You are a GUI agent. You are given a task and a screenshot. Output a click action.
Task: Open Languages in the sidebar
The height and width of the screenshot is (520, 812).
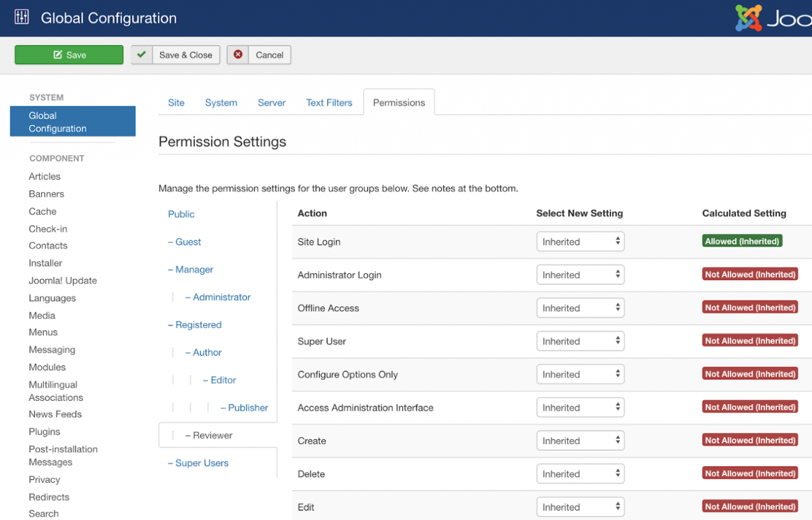(x=52, y=298)
